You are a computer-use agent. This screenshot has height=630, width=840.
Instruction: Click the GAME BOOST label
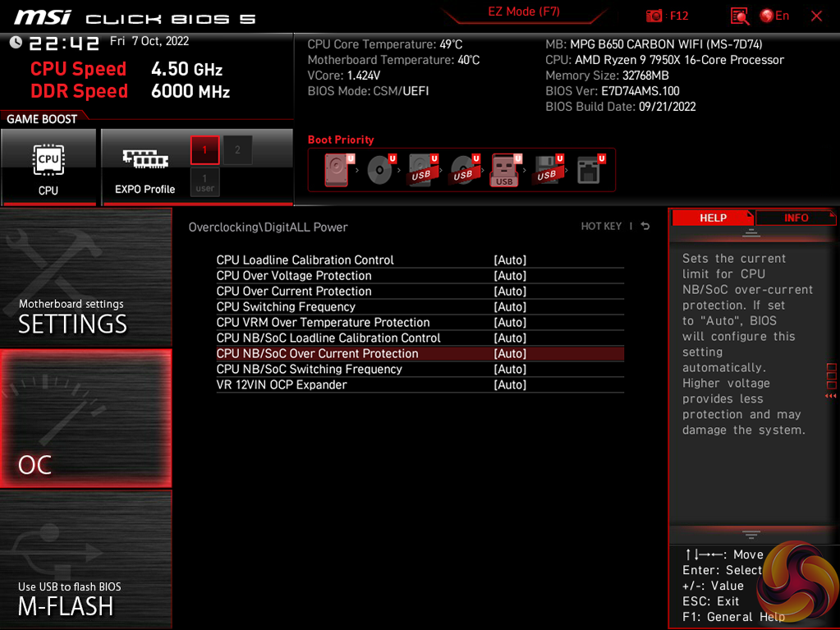coord(42,119)
